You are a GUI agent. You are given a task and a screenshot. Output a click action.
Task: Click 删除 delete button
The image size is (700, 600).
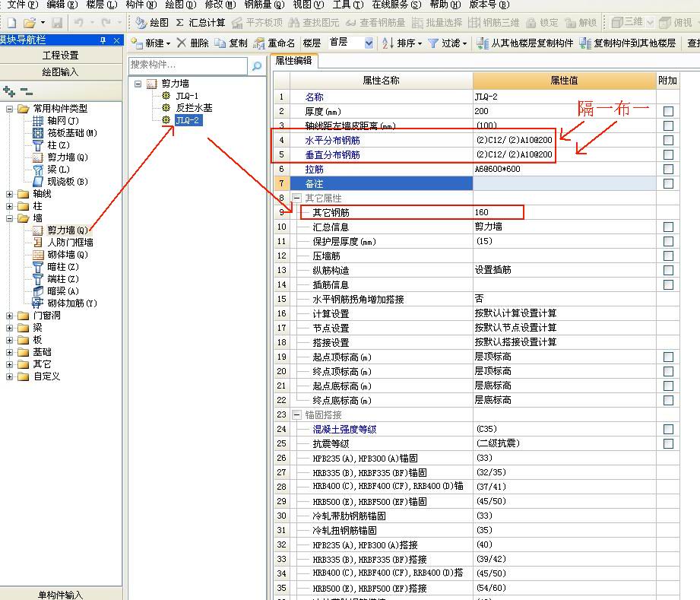point(193,43)
